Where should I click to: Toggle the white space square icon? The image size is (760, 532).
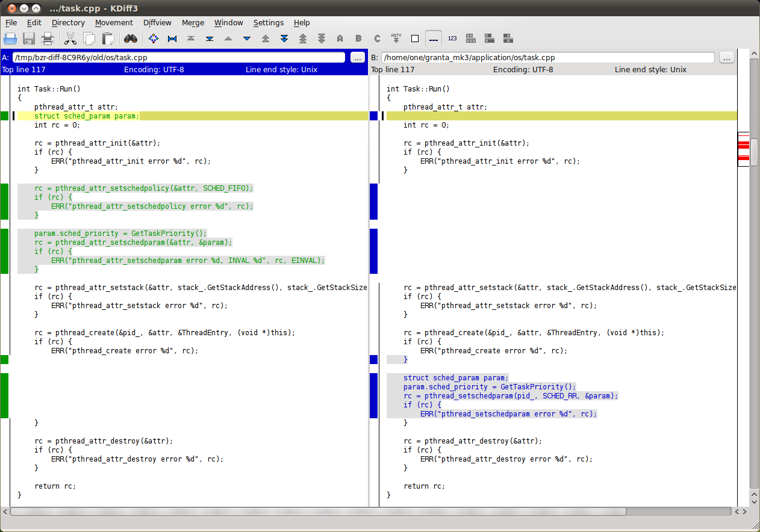414,38
